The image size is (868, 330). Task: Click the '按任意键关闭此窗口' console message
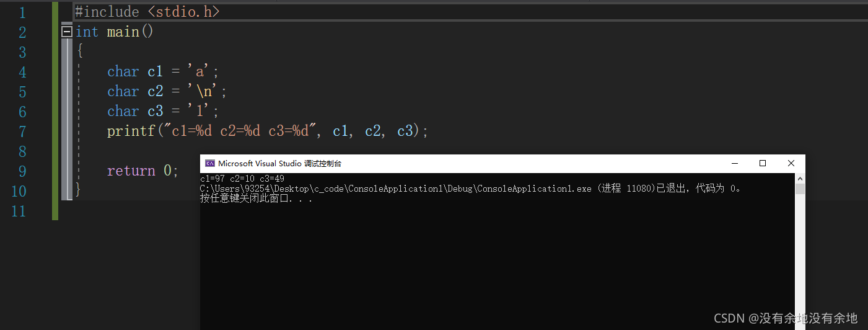256,198
